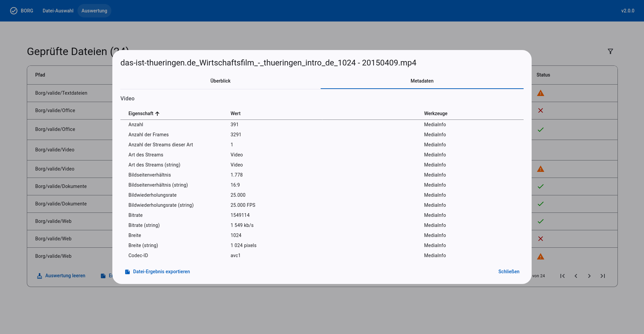644x334 pixels.
Task: Click warning icon in Textdateien row
Action: pyautogui.click(x=541, y=93)
